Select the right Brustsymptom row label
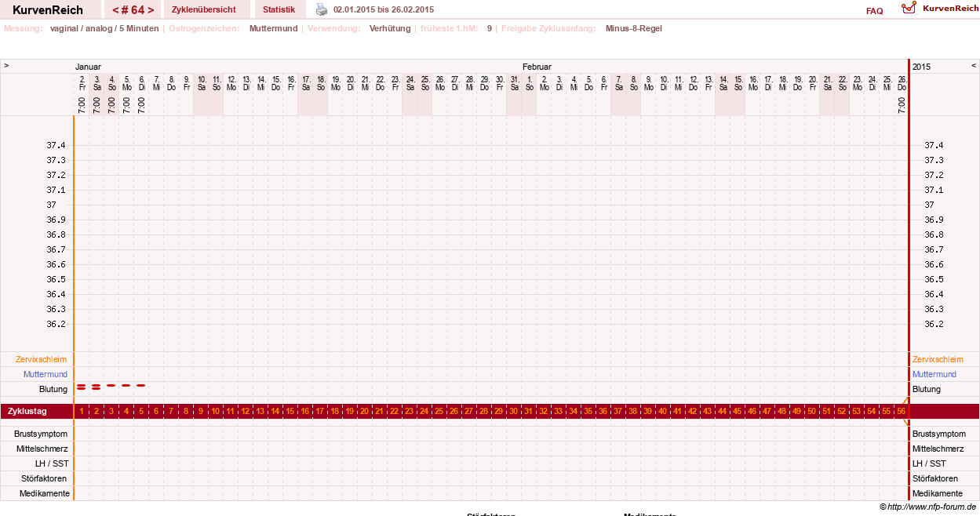The image size is (980, 516). pyautogui.click(x=940, y=434)
